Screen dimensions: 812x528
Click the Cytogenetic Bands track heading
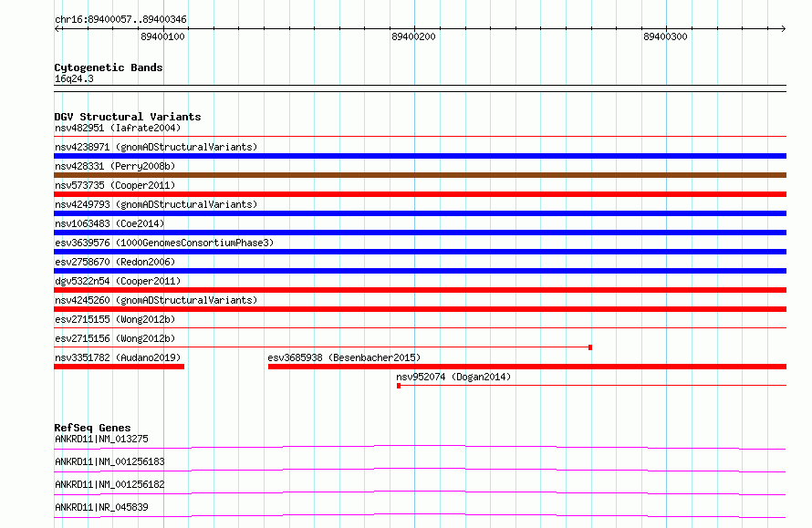tap(109, 67)
